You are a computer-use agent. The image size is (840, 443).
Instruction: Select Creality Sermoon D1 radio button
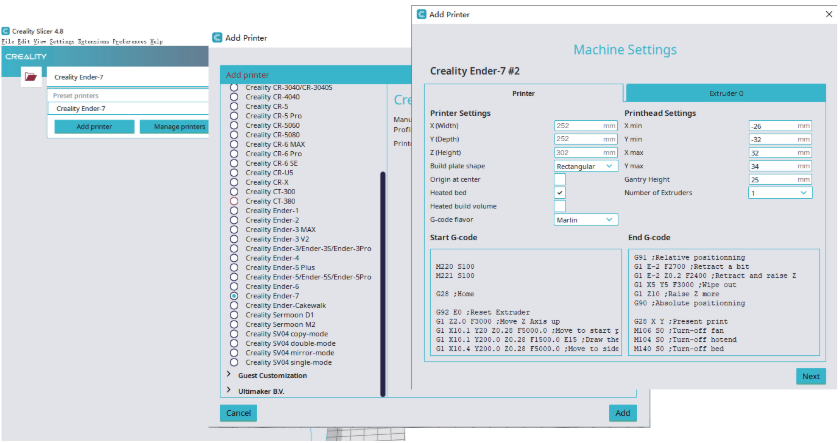[x=234, y=315]
